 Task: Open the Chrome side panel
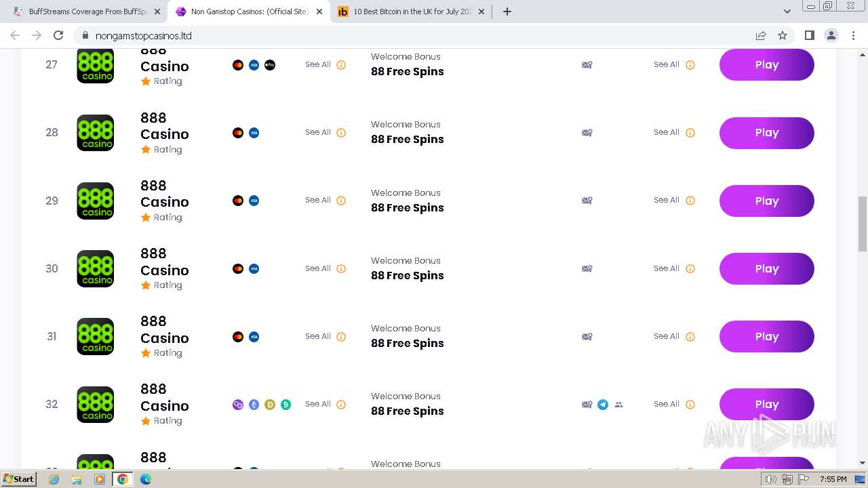[809, 35]
